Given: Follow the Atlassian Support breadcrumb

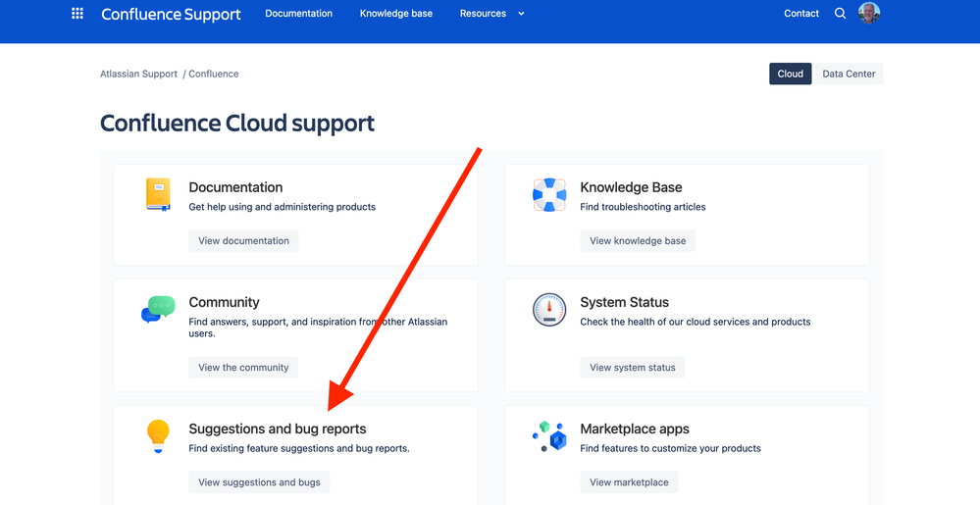Looking at the screenshot, I should 138,74.
